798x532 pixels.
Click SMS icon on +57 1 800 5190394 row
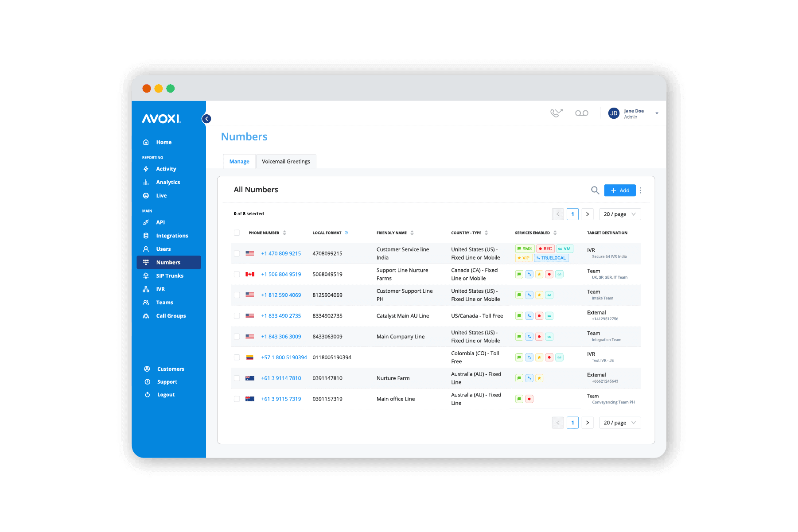click(x=519, y=357)
